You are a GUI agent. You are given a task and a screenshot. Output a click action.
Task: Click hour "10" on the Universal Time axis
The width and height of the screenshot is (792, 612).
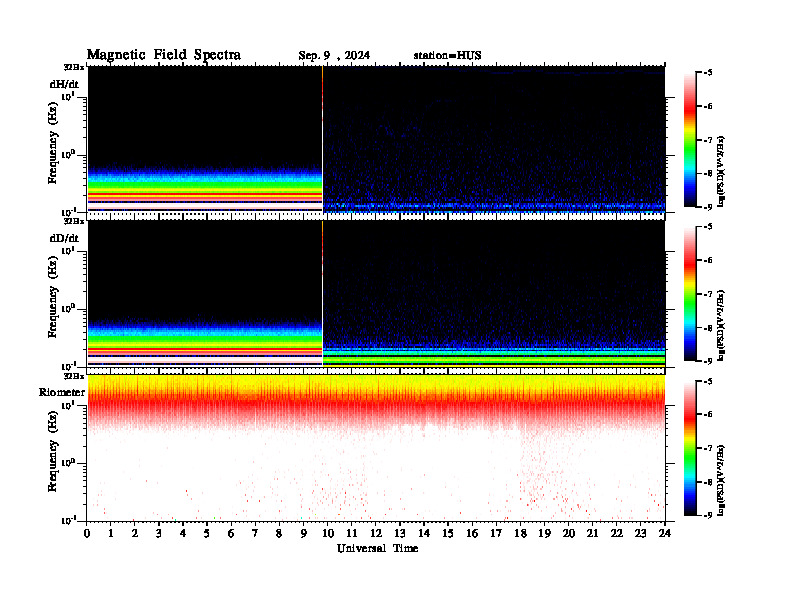(x=328, y=533)
